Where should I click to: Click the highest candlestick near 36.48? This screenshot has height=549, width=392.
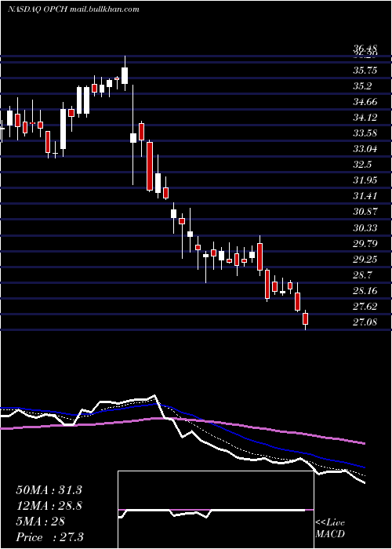tap(125, 73)
